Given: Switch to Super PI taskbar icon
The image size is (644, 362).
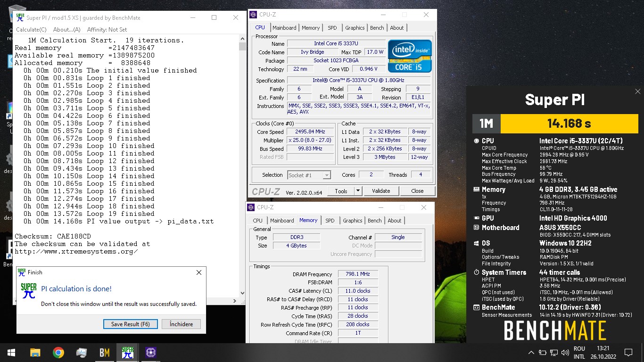Looking at the screenshot, I should (127, 353).
